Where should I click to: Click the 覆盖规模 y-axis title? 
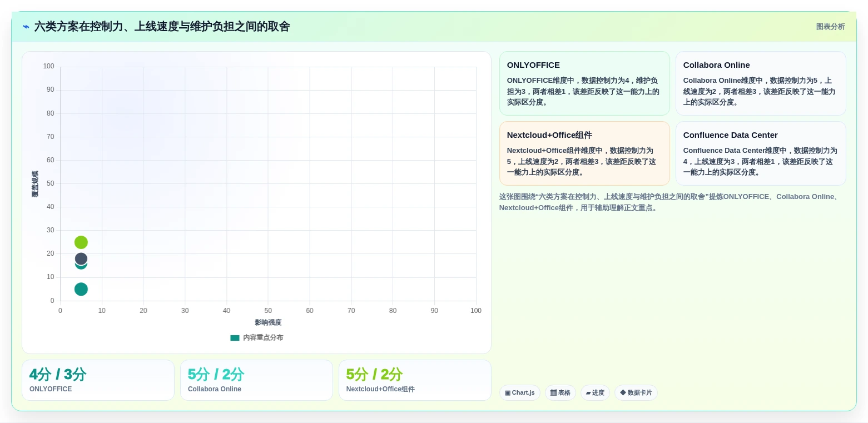point(35,184)
